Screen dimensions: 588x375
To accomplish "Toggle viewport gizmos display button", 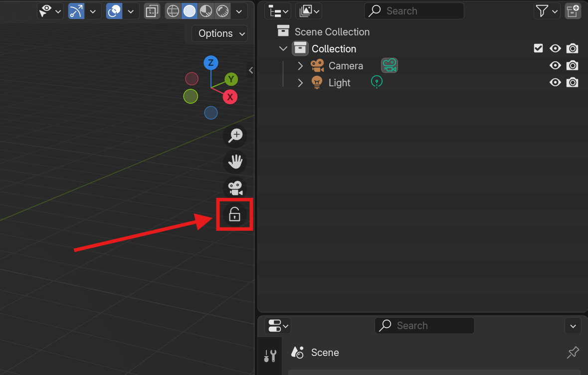I will [76, 11].
